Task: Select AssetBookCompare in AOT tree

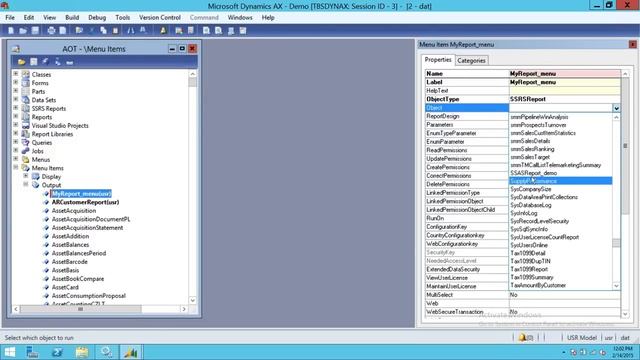Action: [x=78, y=279]
